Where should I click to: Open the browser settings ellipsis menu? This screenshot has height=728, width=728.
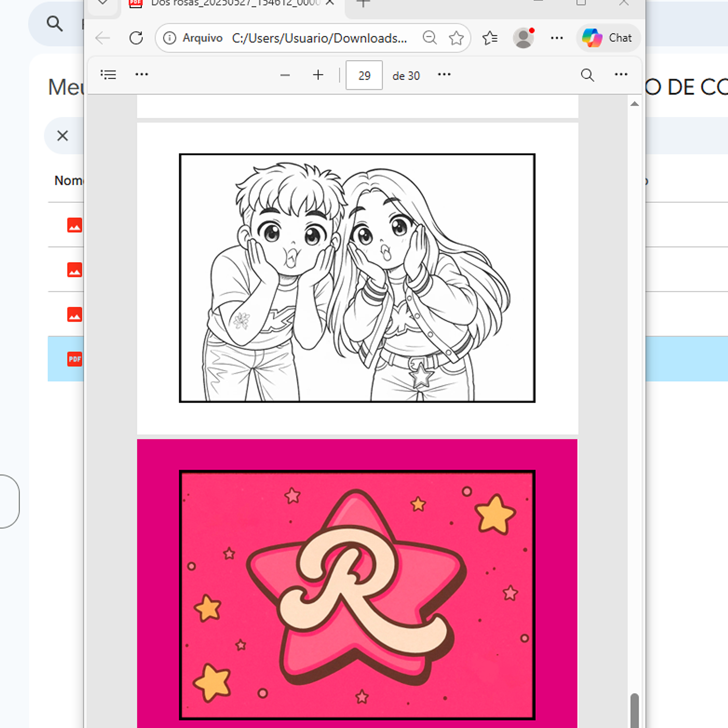[x=557, y=38]
